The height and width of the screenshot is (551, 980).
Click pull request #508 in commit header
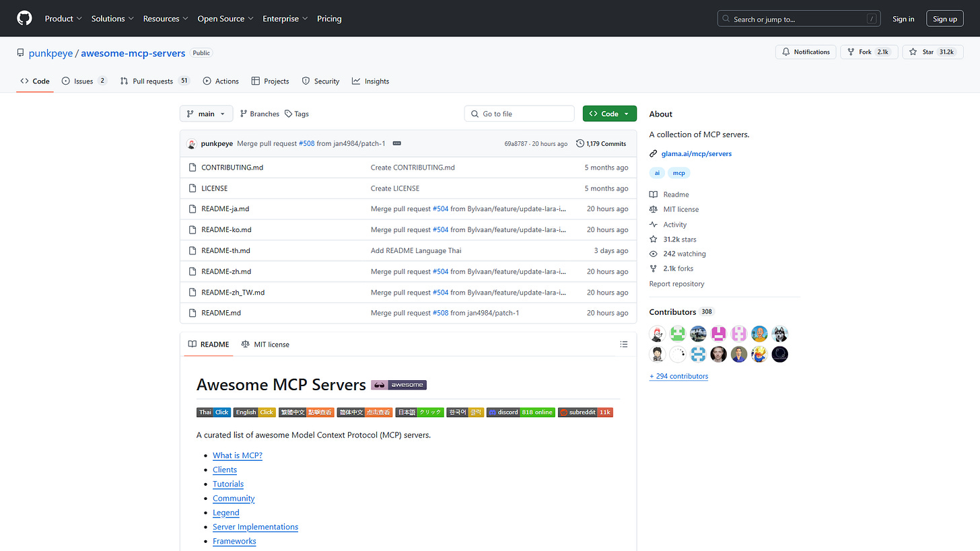point(307,144)
